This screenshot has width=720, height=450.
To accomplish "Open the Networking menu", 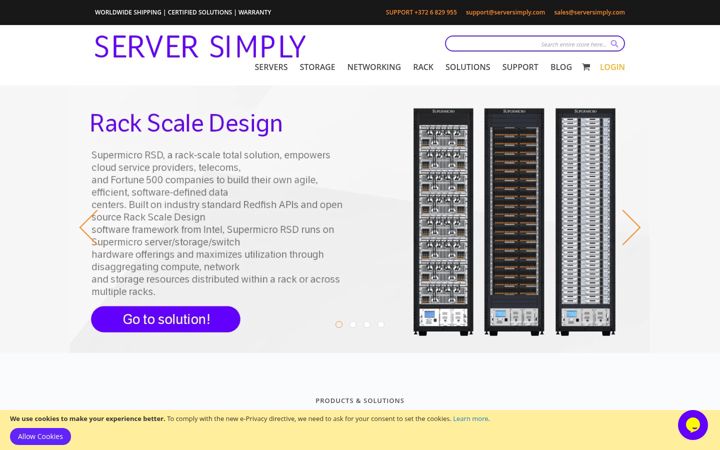I will click(374, 67).
